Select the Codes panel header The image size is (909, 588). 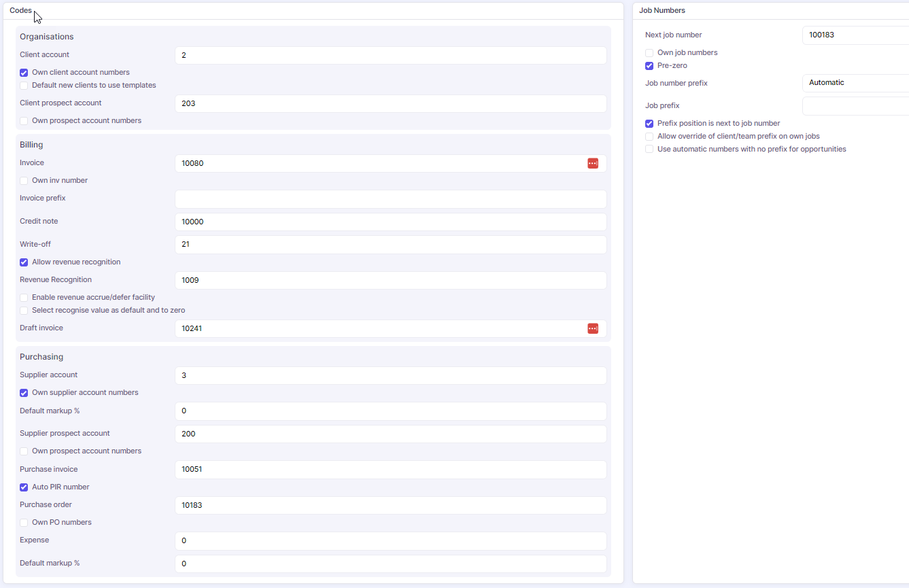20,10
